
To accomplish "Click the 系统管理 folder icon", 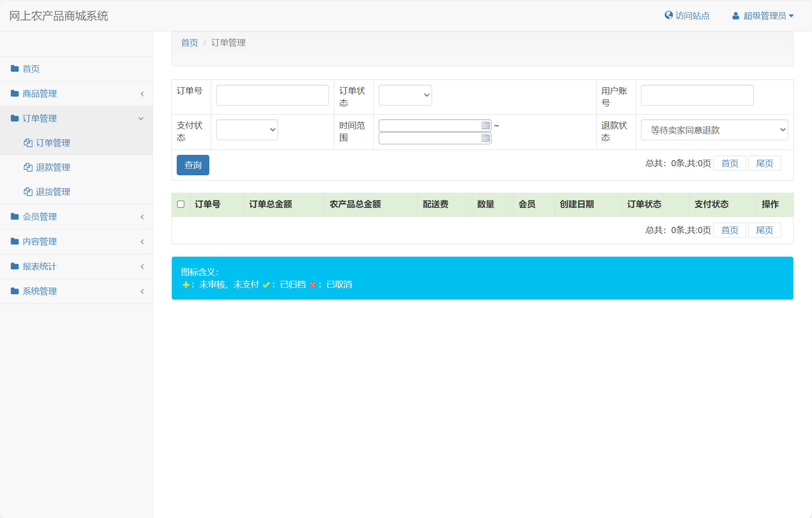I will [14, 291].
